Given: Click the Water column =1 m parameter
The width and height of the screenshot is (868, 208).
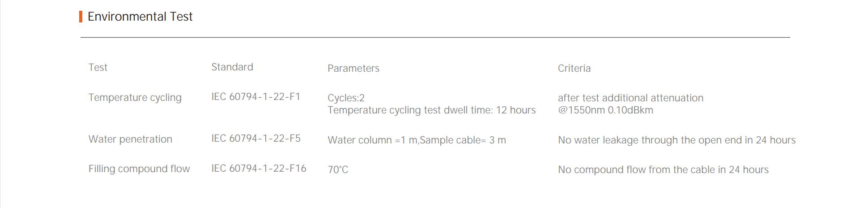Looking at the screenshot, I should [417, 140].
